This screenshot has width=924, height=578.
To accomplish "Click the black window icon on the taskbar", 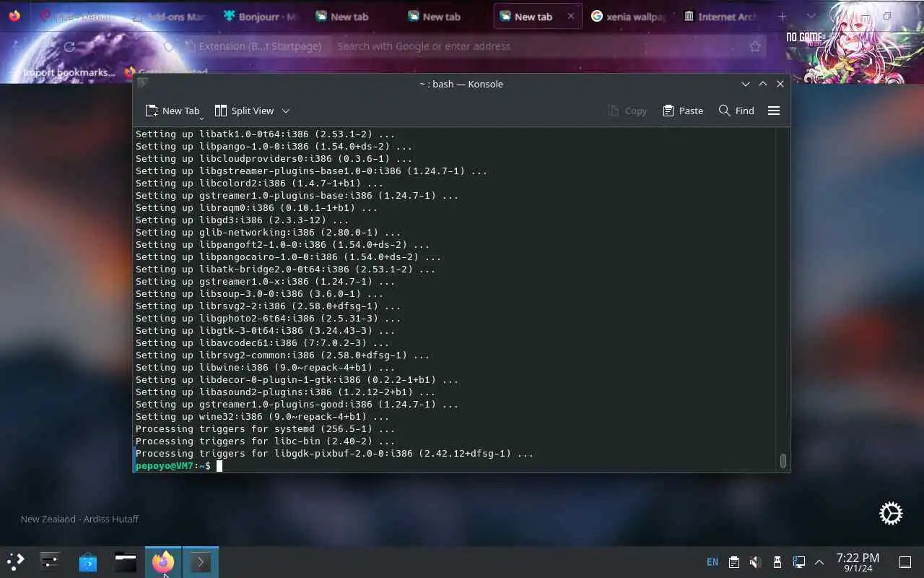I will tap(126, 561).
